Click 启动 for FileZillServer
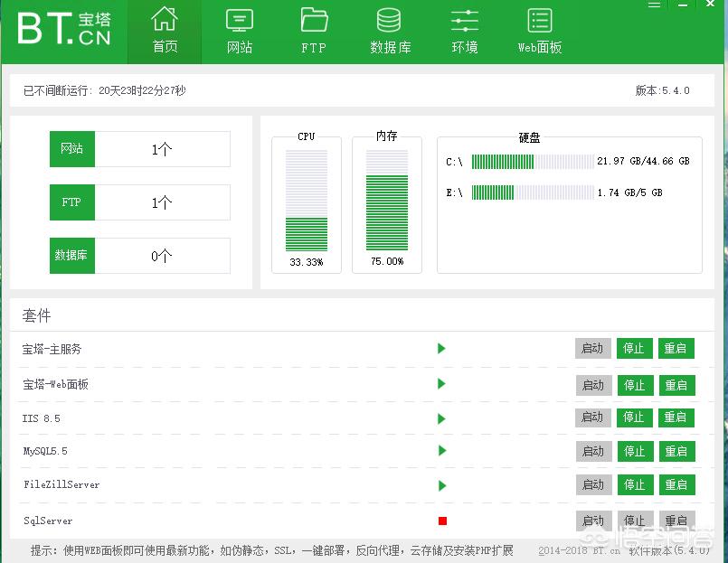 tap(594, 484)
